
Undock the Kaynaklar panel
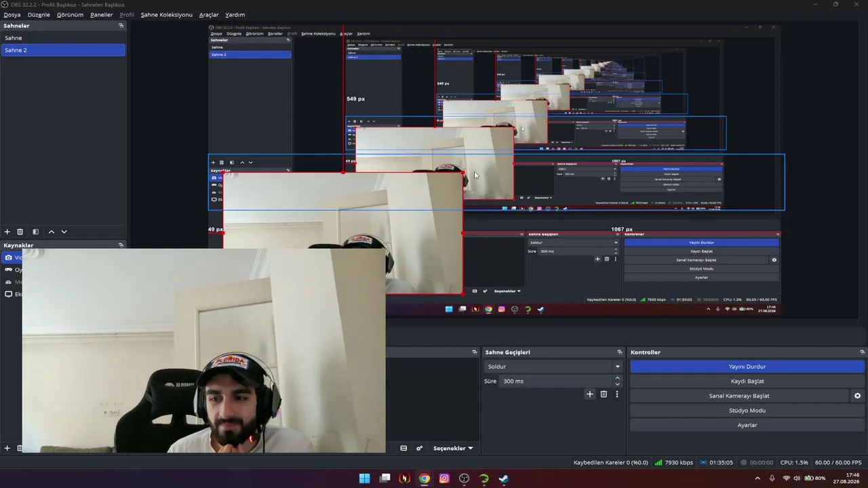(121, 245)
